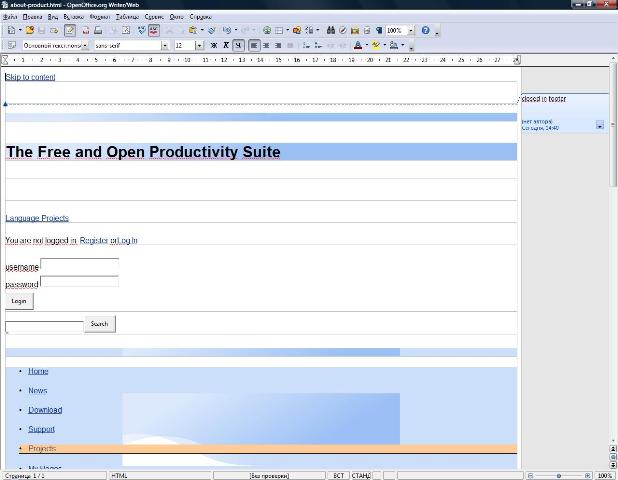Click the search text box

(44, 327)
